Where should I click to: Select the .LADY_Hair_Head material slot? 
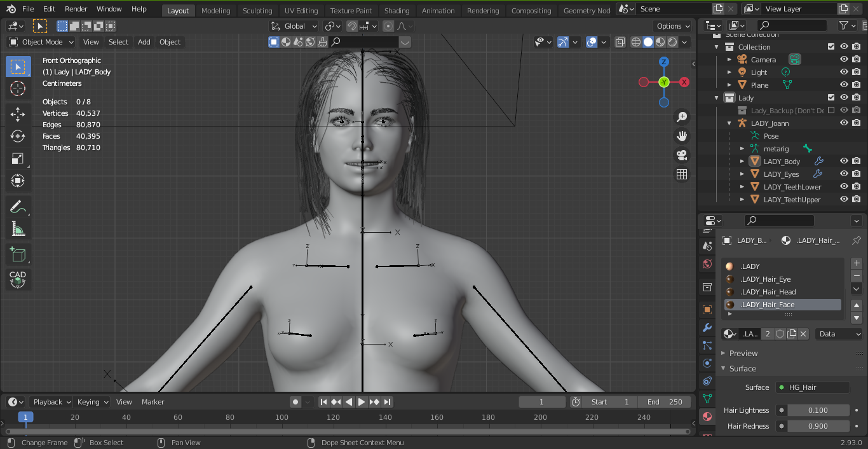point(768,292)
